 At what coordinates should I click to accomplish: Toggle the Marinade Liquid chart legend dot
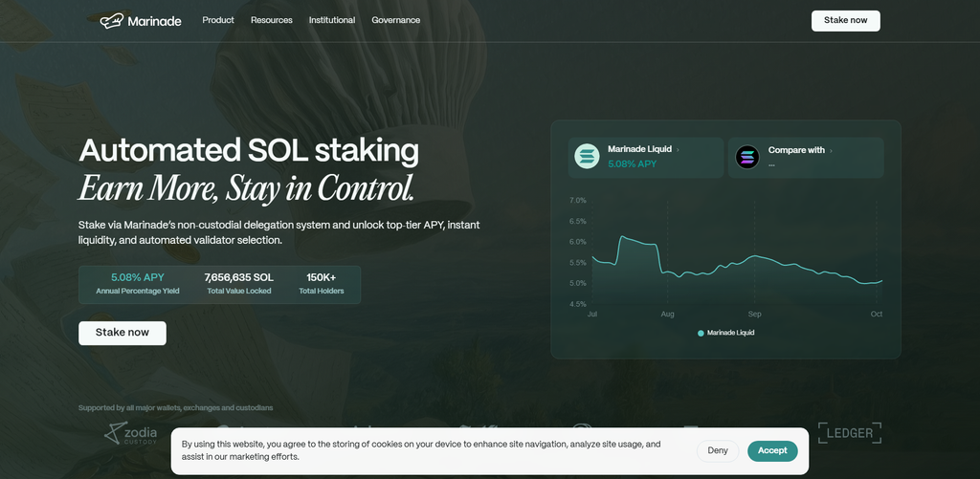pyautogui.click(x=701, y=334)
